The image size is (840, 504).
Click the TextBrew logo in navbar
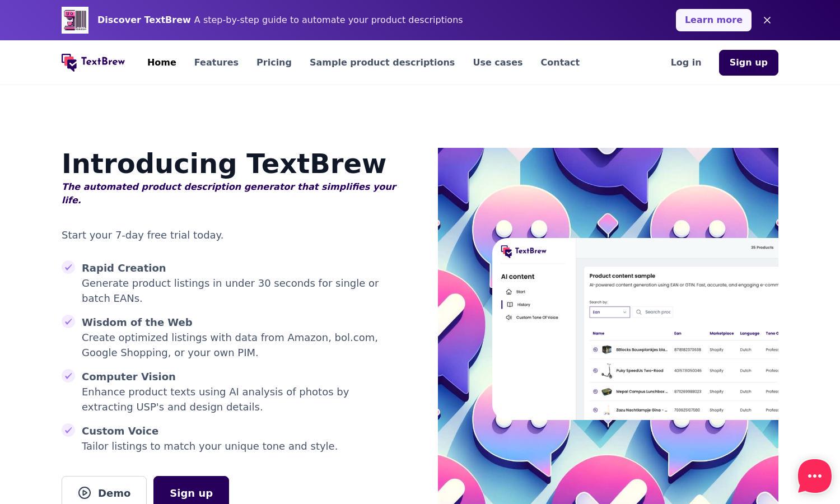tap(94, 62)
